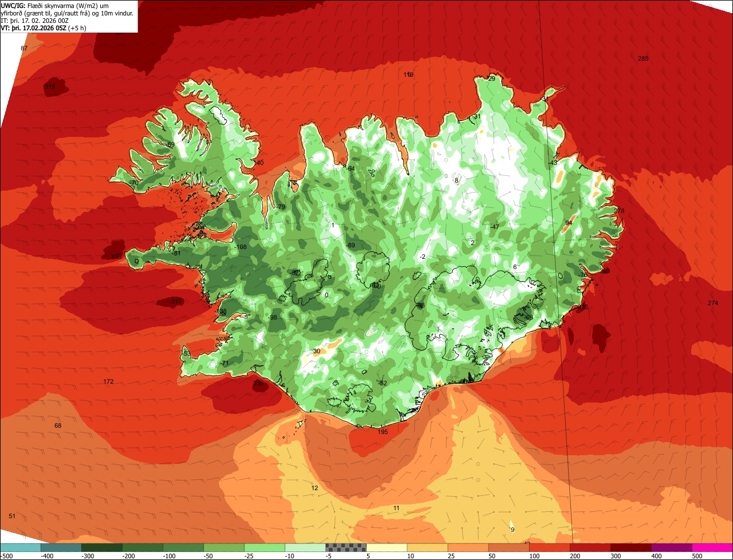Click the '-89' map value
Screen dimensions: 733x560
350,245
